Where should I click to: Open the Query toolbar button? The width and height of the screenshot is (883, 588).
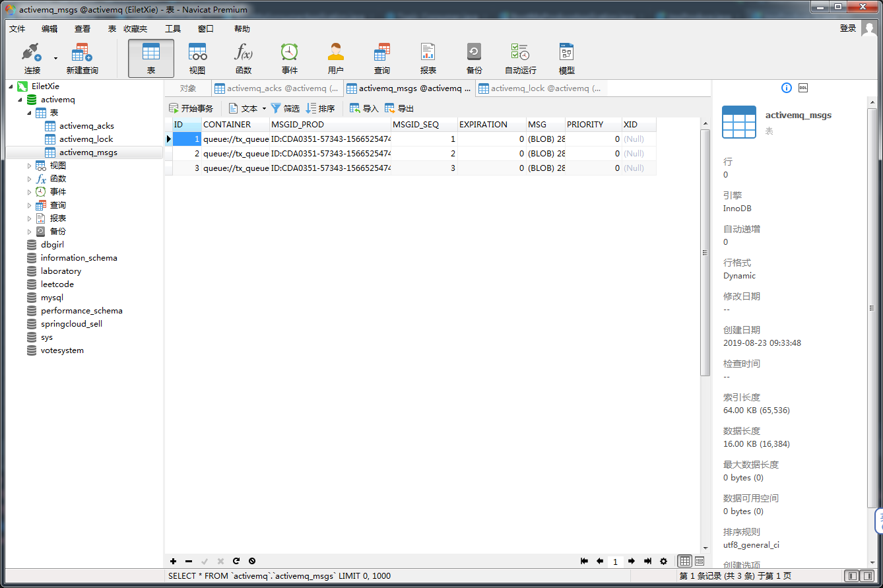point(382,59)
